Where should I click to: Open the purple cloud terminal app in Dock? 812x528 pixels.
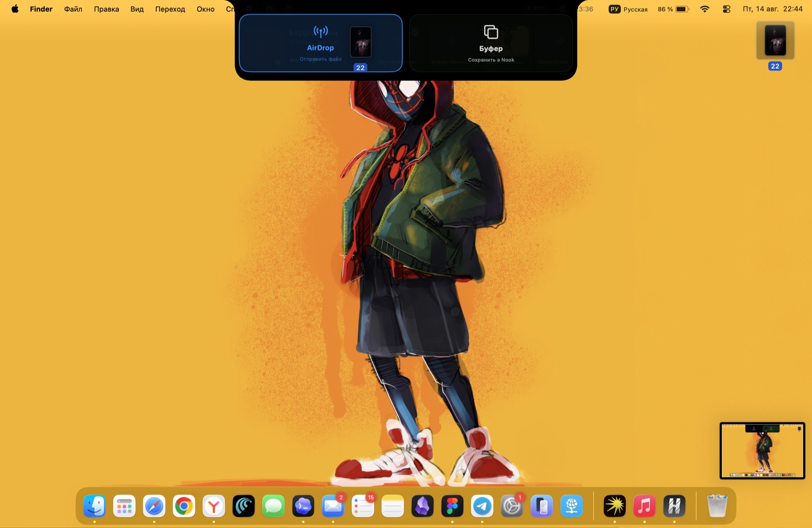click(303, 506)
